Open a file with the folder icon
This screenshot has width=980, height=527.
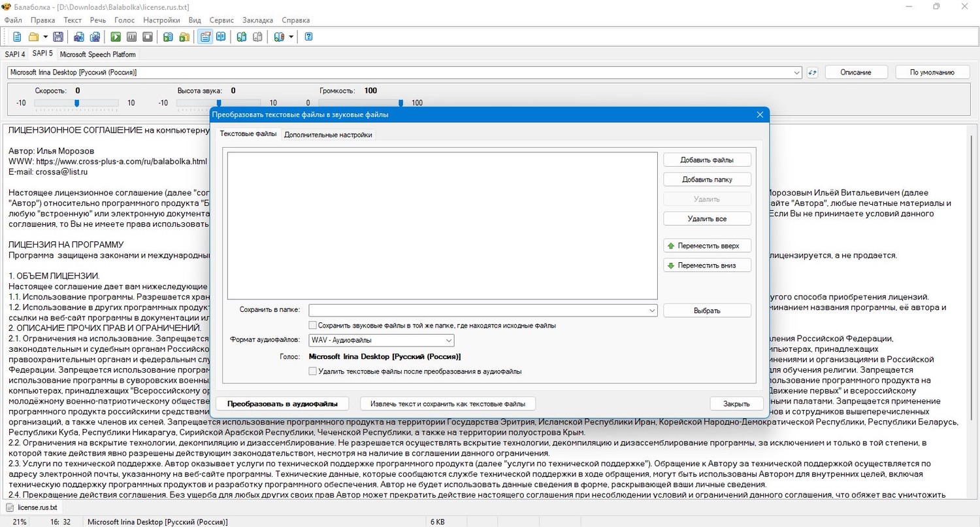pyautogui.click(x=33, y=37)
